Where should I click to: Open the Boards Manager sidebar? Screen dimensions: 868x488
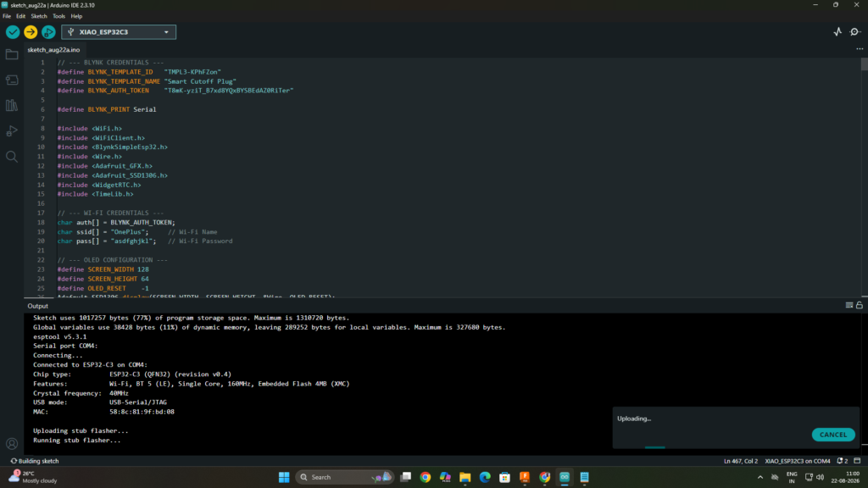tap(12, 80)
